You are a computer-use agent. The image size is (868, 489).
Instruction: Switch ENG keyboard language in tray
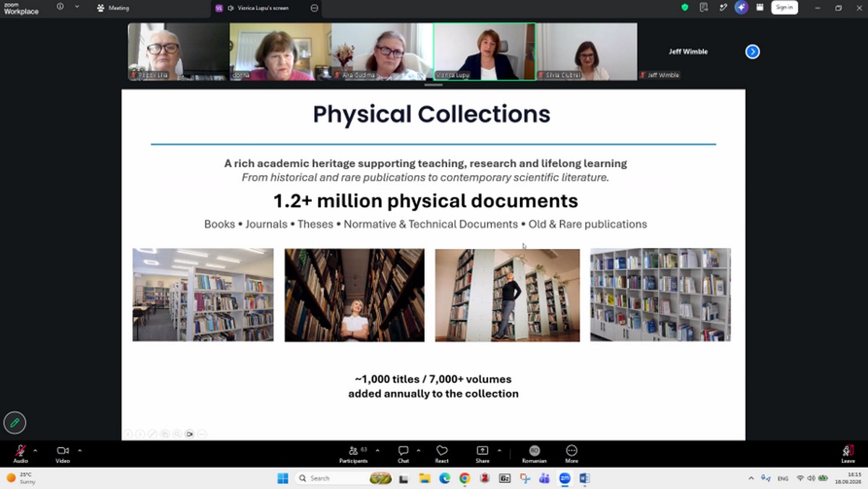[x=783, y=478]
